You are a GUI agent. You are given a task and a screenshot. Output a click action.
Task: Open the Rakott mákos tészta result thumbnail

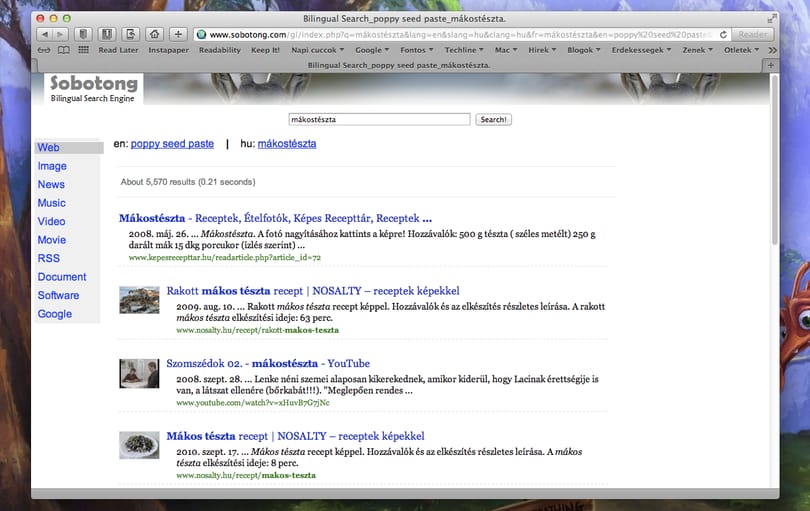[139, 300]
